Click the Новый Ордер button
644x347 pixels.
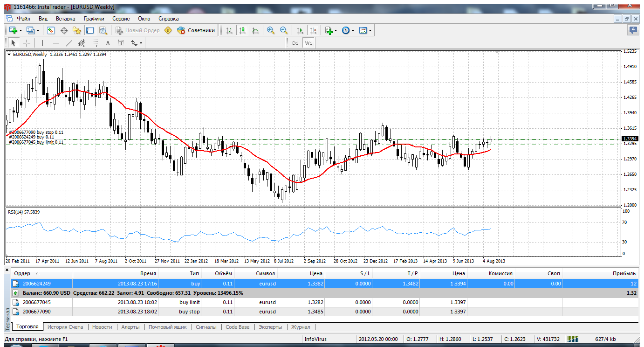pyautogui.click(x=138, y=30)
